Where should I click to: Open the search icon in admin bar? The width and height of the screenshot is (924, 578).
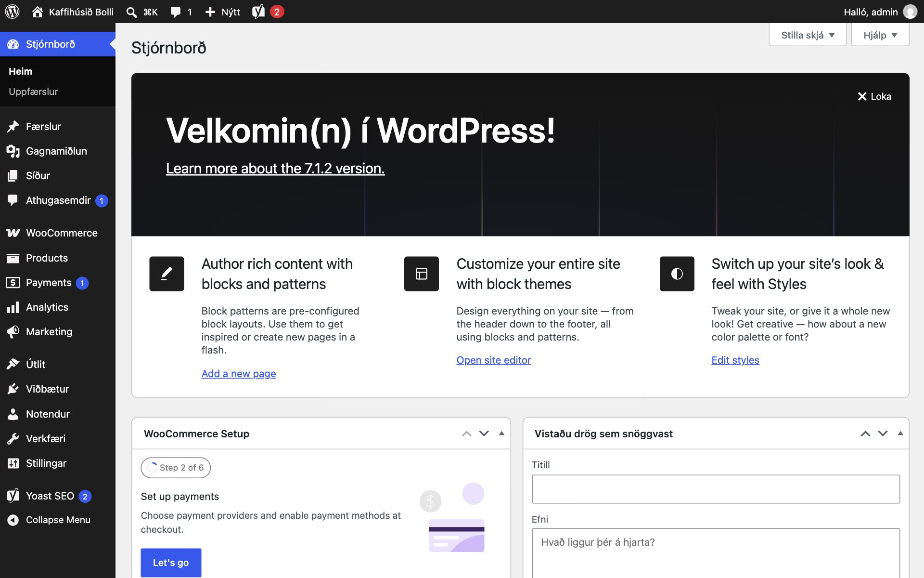pos(131,12)
